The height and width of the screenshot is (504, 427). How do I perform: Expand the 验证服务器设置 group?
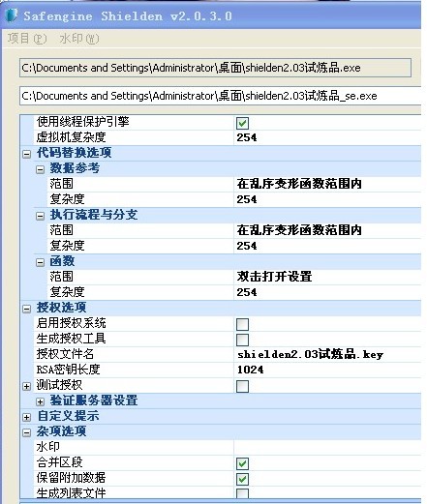40,401
